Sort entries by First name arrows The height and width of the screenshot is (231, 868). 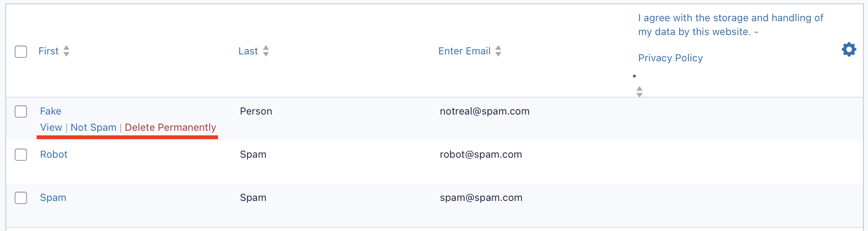66,51
